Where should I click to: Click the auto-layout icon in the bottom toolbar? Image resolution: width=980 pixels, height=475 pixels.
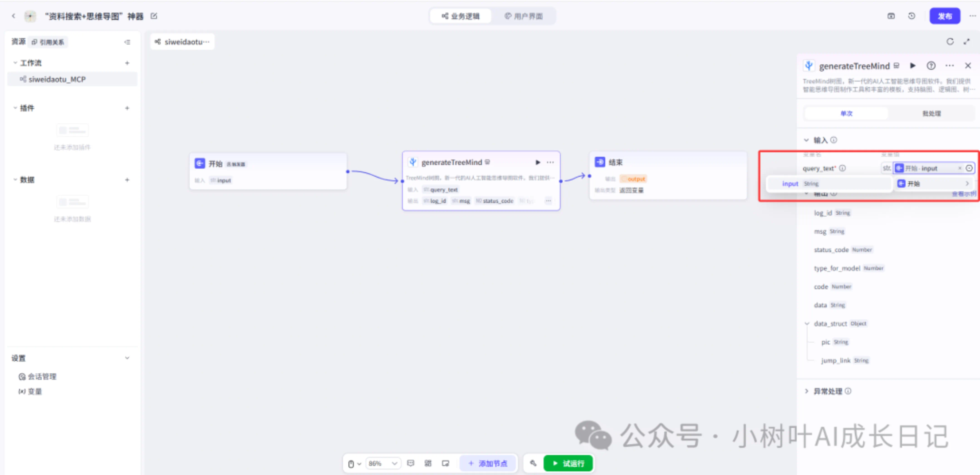click(428, 463)
